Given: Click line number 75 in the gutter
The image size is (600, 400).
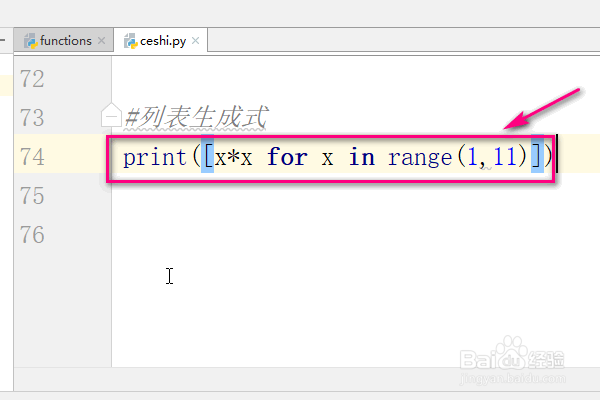Looking at the screenshot, I should click(32, 196).
